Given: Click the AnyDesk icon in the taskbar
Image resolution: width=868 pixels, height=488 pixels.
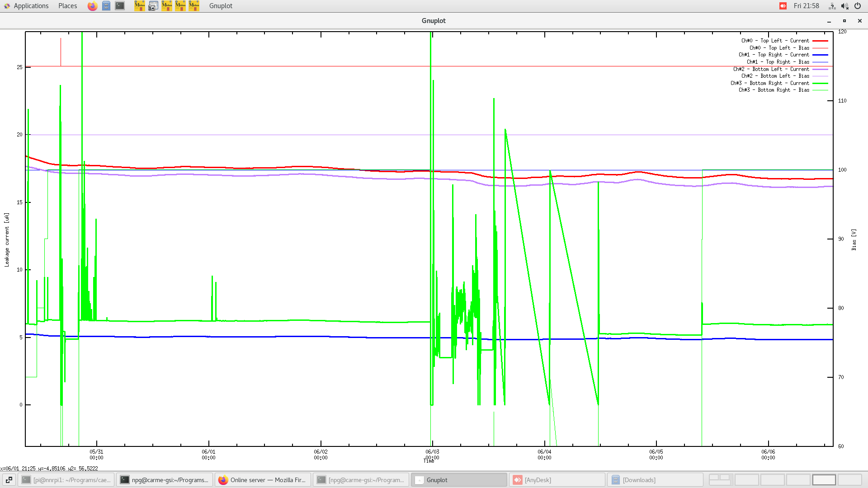Looking at the screenshot, I should [557, 480].
